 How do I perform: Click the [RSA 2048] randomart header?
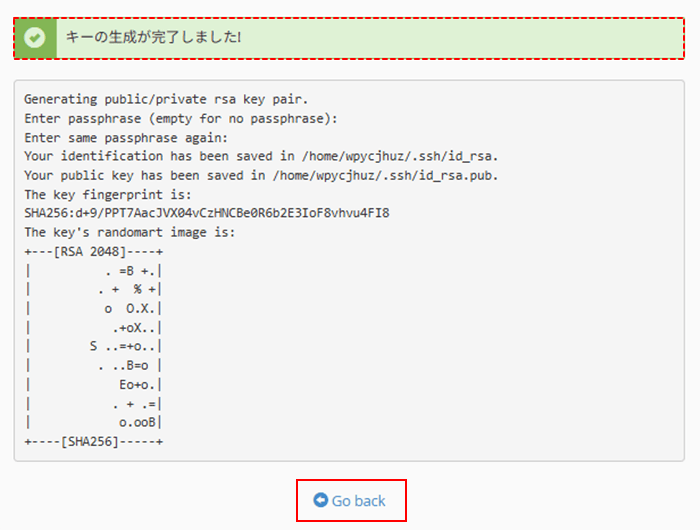coord(94,252)
